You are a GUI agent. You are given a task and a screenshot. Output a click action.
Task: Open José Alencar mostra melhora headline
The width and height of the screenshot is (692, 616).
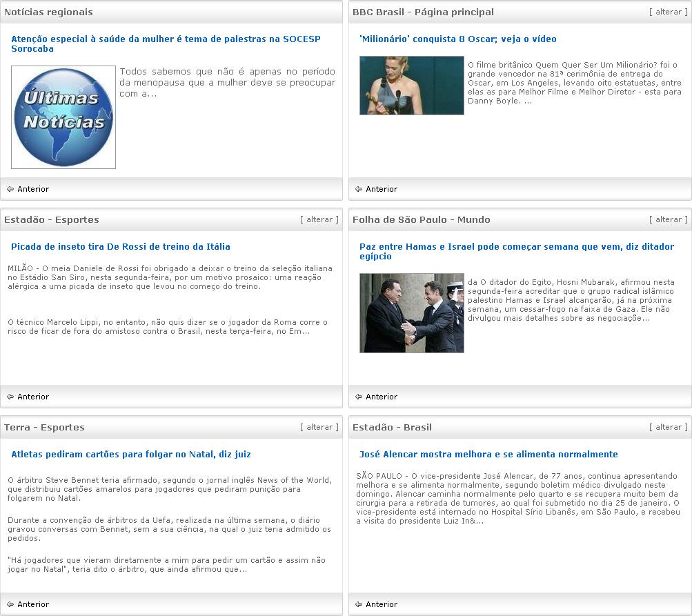point(488,455)
